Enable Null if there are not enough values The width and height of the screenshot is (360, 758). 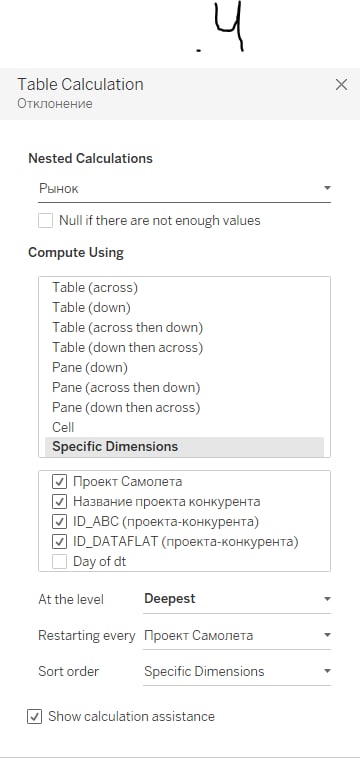coord(45,221)
